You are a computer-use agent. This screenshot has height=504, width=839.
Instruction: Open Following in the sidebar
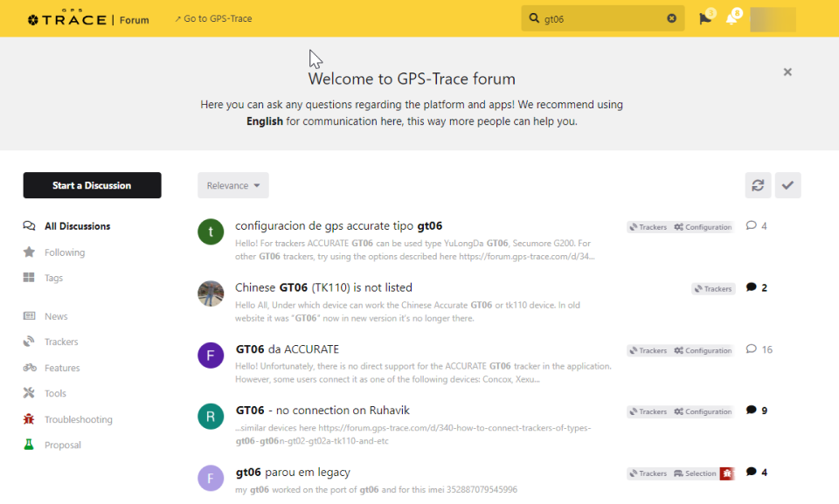point(64,252)
